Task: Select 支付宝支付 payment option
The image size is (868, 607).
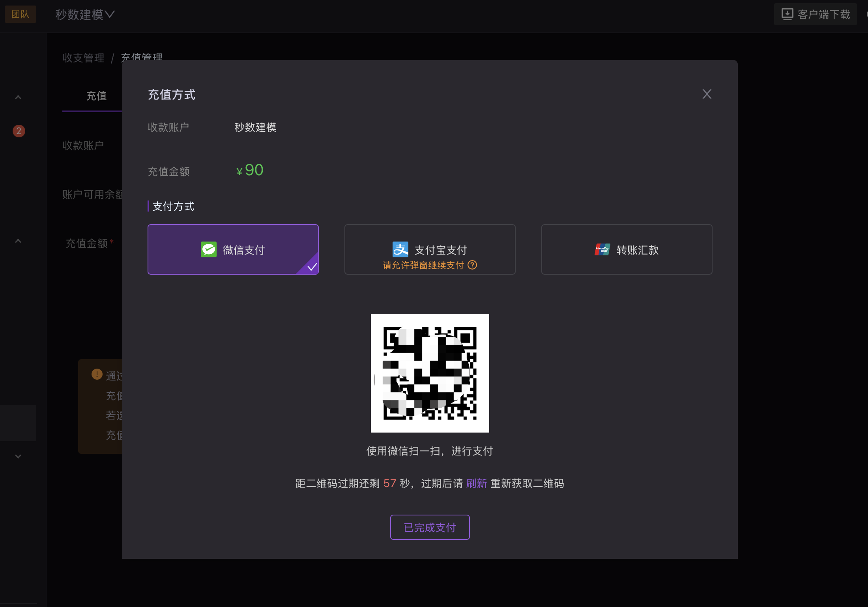Action: tap(430, 249)
